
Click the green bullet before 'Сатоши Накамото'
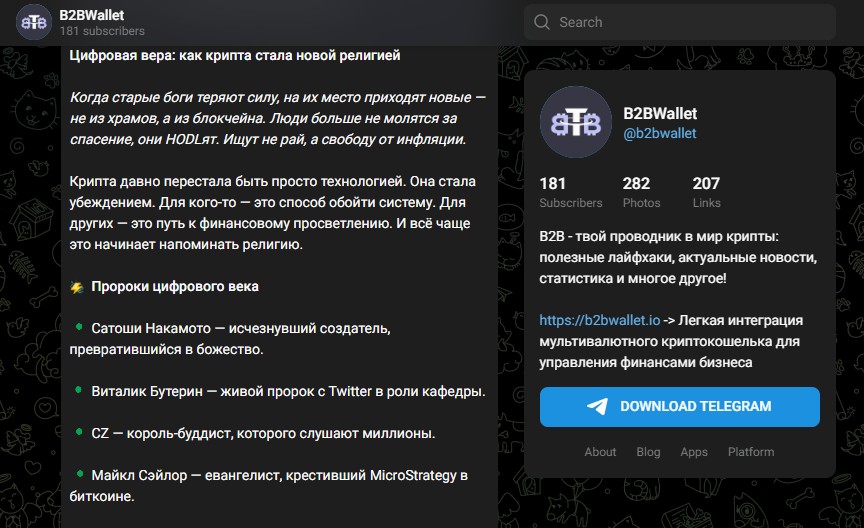coord(79,327)
